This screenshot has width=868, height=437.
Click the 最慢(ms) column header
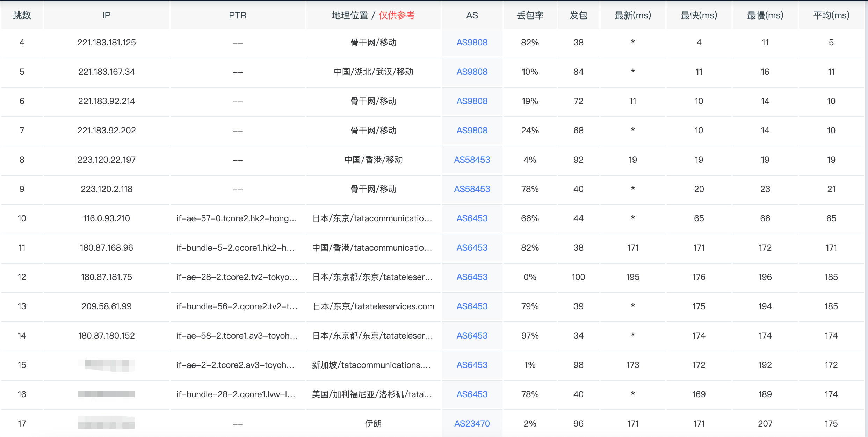[x=765, y=15]
